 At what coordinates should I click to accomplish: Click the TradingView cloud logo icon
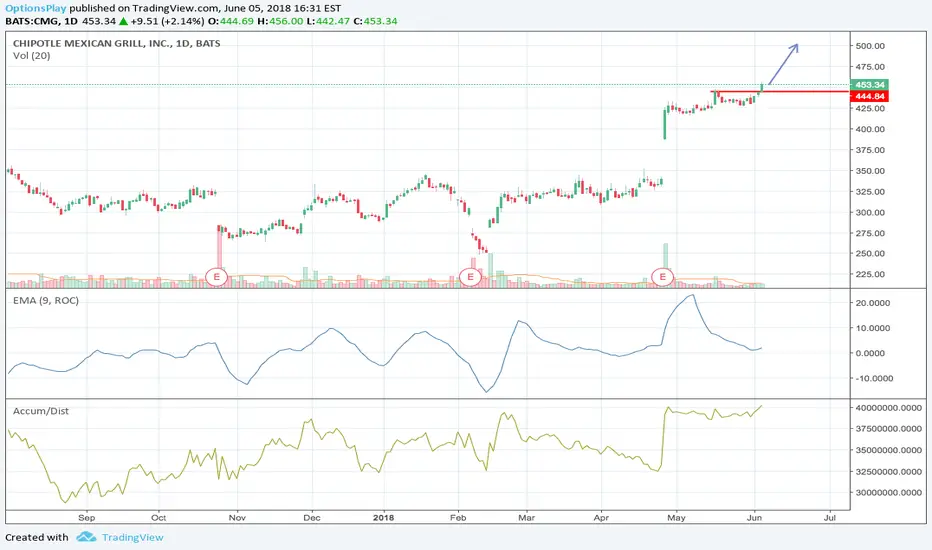(86, 537)
